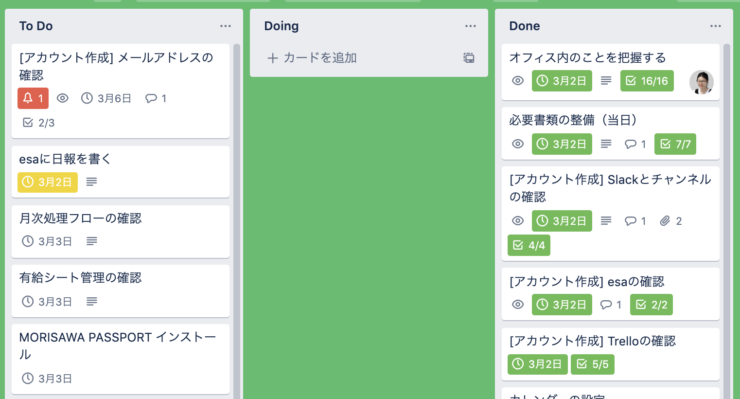Viewport: 740px width, 399px height.
Task: Open the 有給シート管理の確認 card title
Action: point(80,278)
